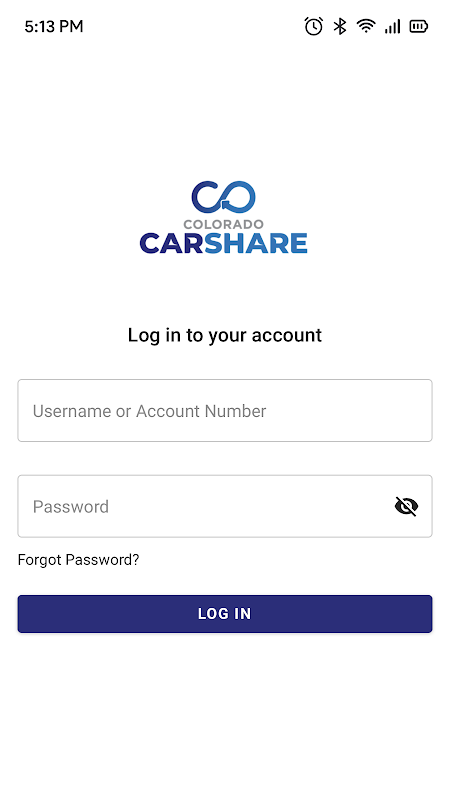Click the 'Log in to your account' heading
This screenshot has height=800, width=450.
pos(225,335)
